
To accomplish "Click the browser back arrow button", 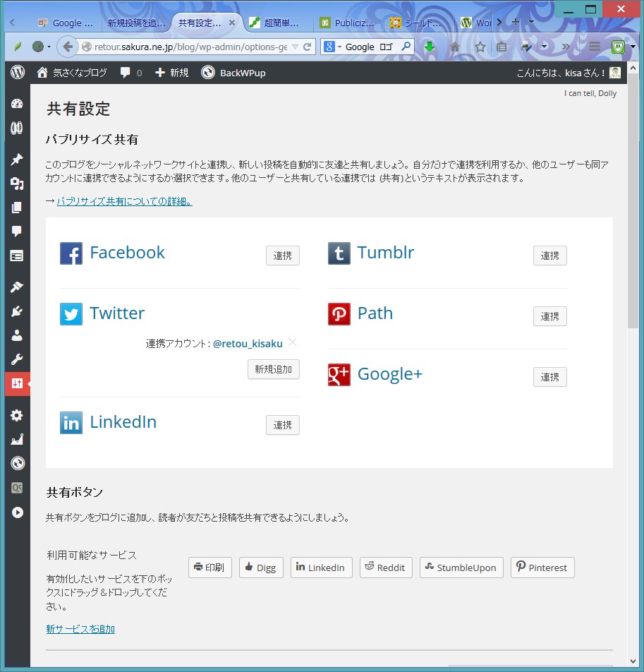I will [67, 47].
